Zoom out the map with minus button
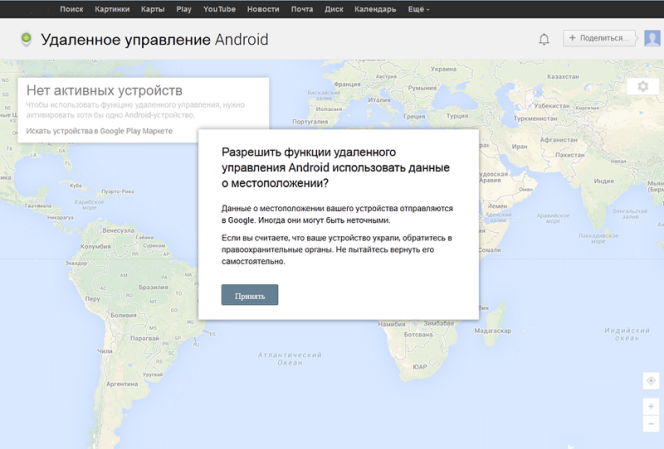The image size is (664, 449). coord(651,424)
